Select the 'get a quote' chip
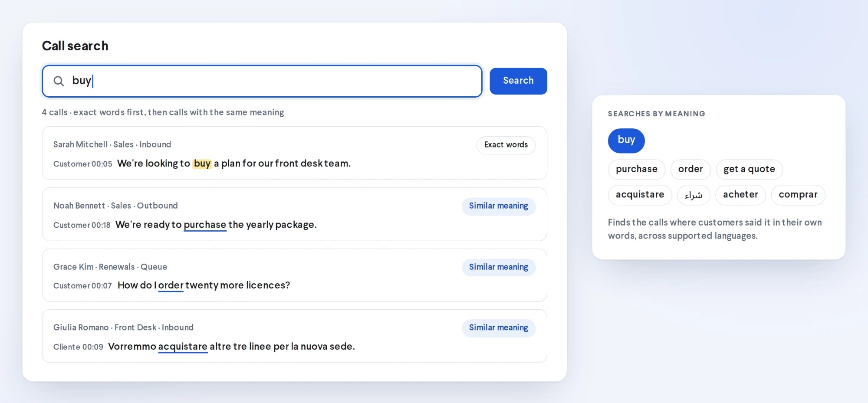Image resolution: width=868 pixels, height=403 pixels. click(x=749, y=169)
